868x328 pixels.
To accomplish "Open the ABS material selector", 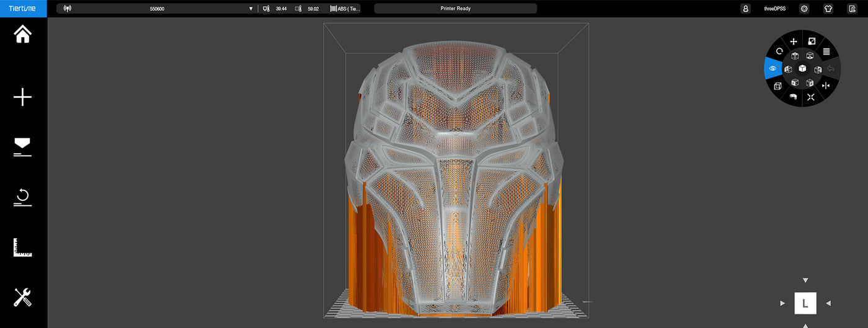I will [x=345, y=9].
